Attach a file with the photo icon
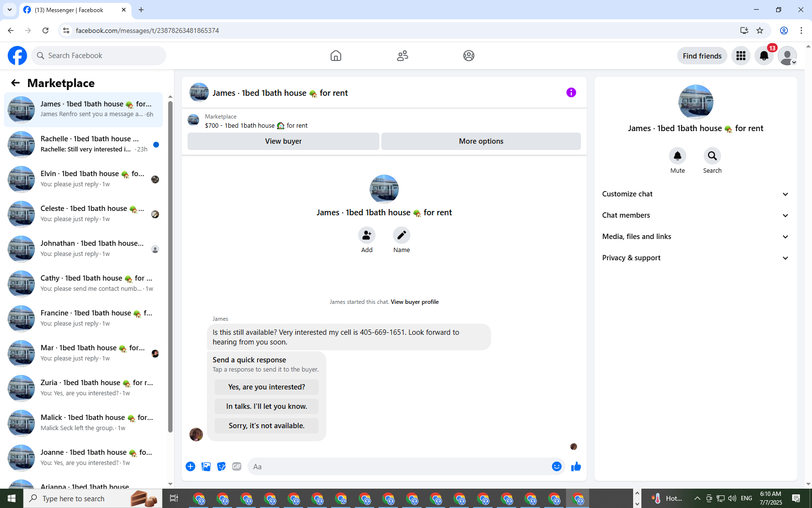The height and width of the screenshot is (508, 812). point(206,466)
